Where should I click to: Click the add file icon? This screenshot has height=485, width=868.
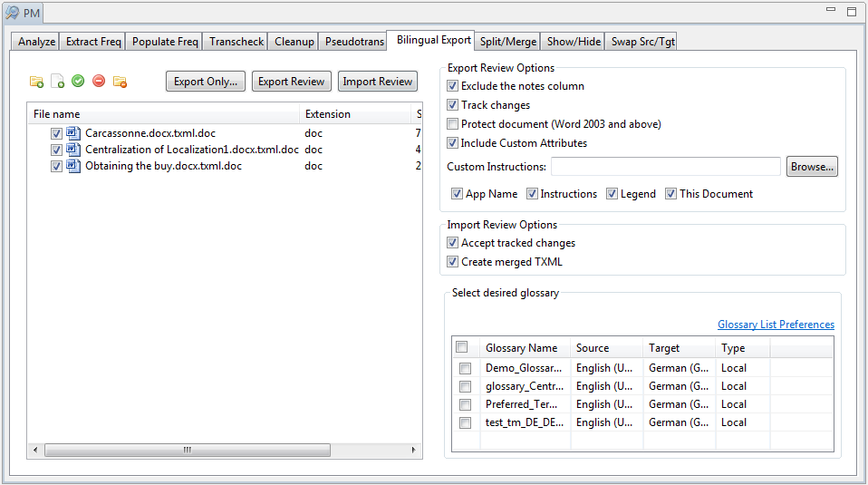57,82
